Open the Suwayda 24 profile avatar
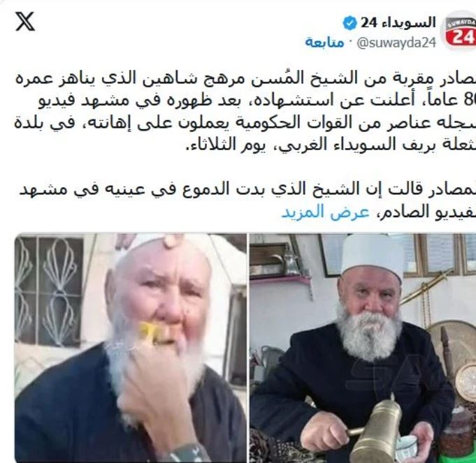The image size is (476, 463). coord(460,31)
